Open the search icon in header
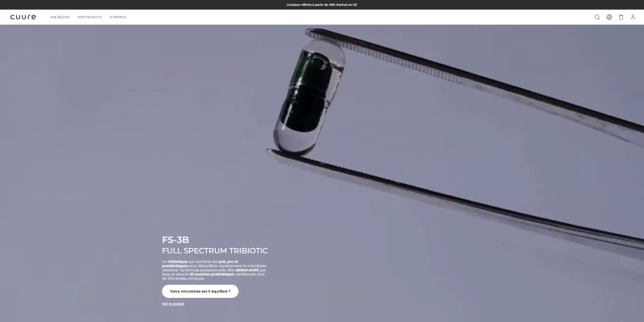This screenshot has width=644, height=322. pos(597,17)
